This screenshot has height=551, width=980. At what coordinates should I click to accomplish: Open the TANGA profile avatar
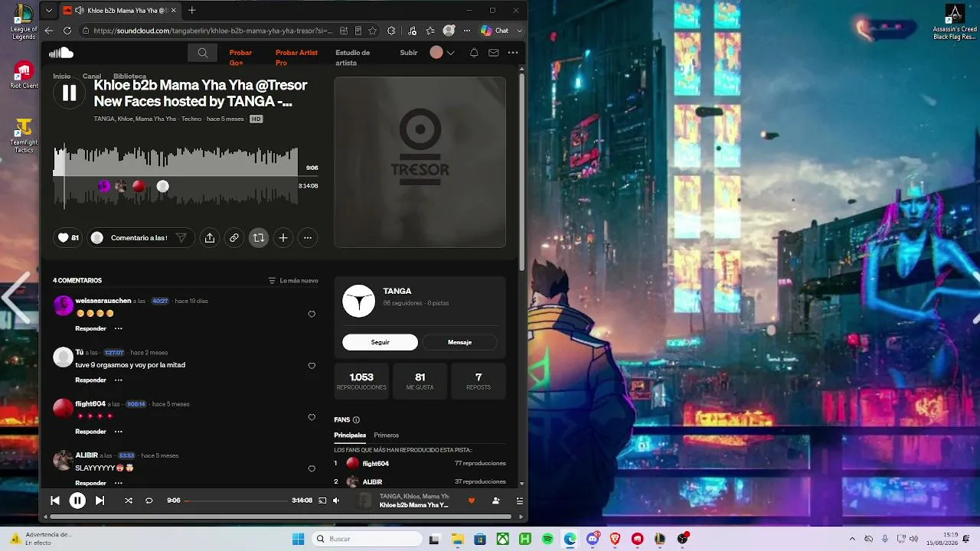click(x=358, y=301)
